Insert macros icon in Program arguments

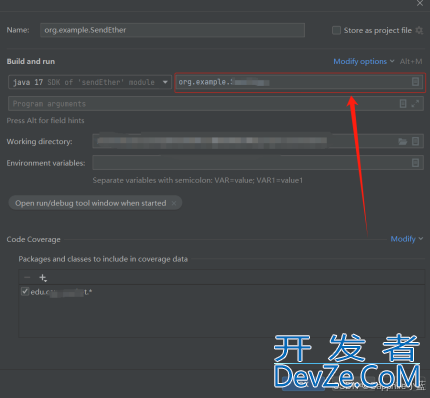(403, 104)
